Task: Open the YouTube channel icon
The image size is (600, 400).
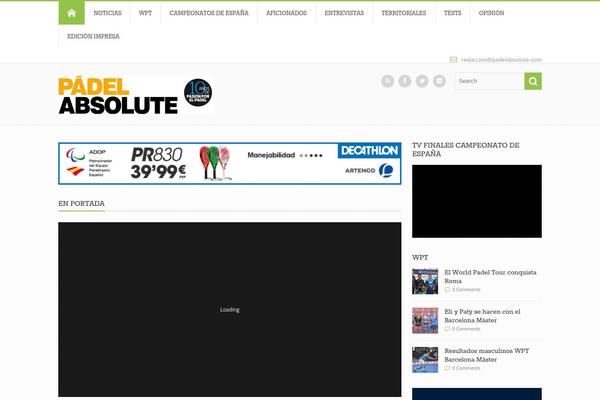Action: click(439, 81)
